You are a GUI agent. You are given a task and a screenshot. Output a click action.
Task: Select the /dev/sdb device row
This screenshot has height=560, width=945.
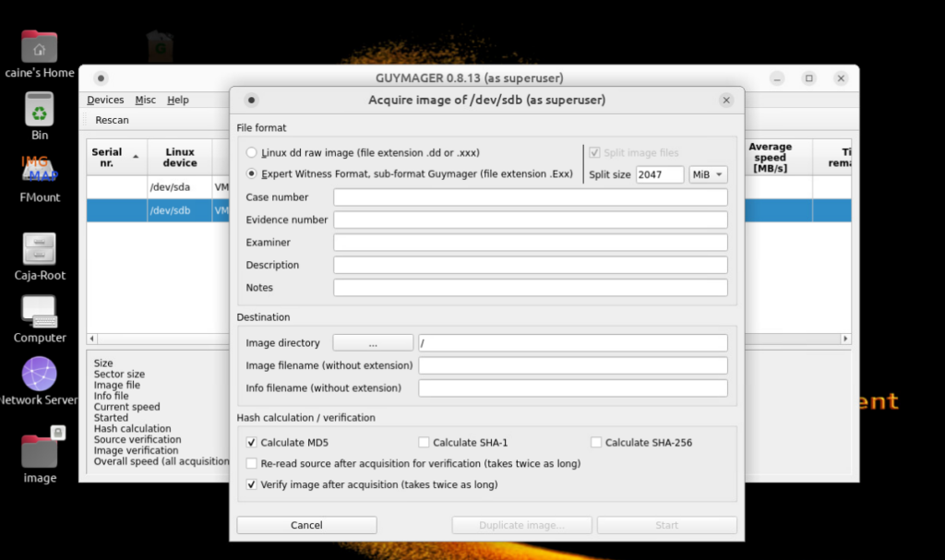click(158, 210)
